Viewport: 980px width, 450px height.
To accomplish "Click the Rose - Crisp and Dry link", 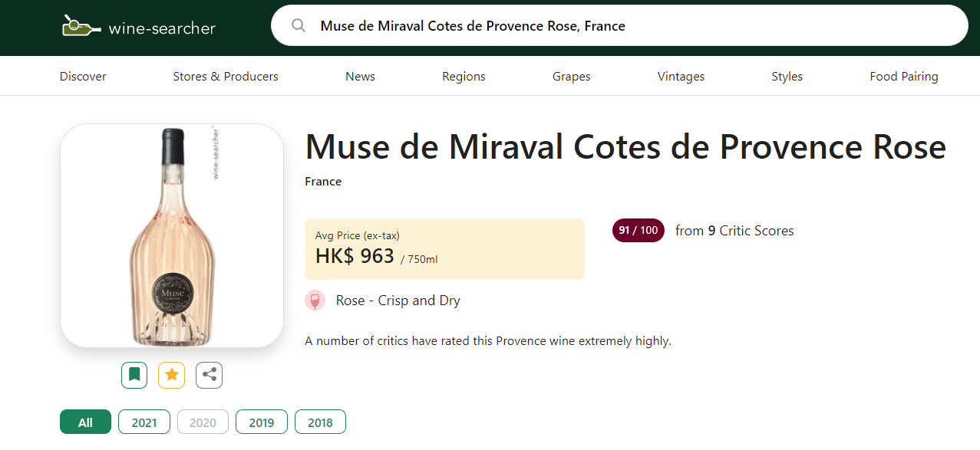I will (398, 301).
